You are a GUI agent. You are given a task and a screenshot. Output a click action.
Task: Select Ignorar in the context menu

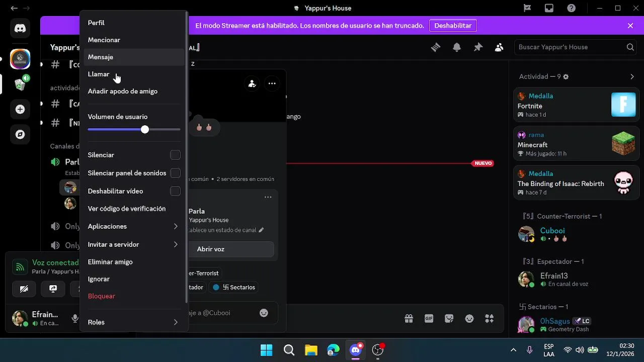134,279
